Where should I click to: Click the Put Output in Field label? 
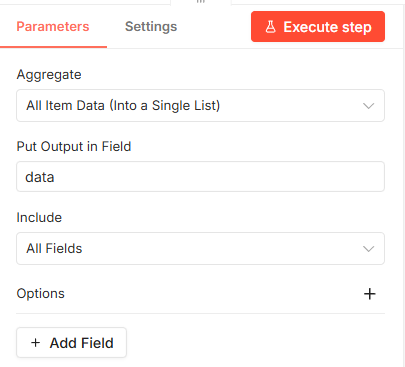pyautogui.click(x=74, y=146)
